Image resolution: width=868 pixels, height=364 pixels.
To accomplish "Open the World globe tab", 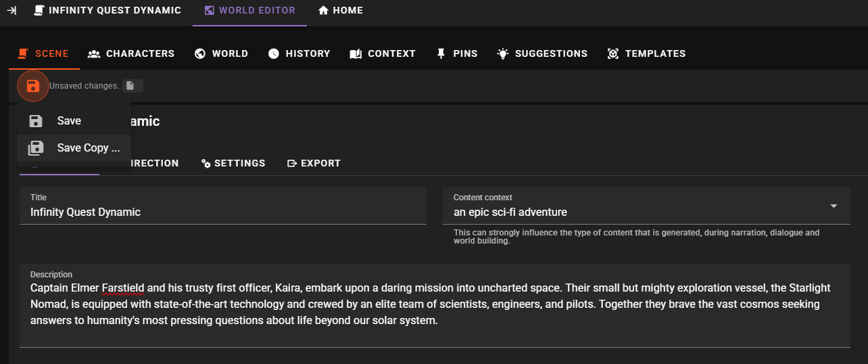I will tap(221, 53).
